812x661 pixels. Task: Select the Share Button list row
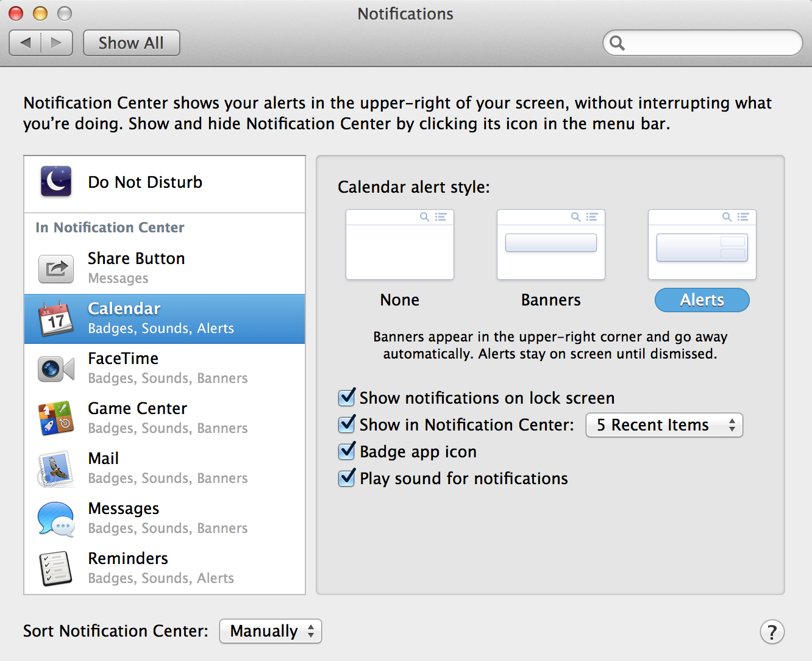tap(165, 268)
